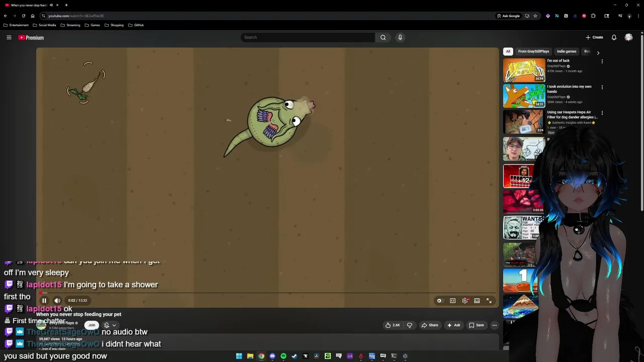The width and height of the screenshot is (644, 362).
Task: Open more actions three-dot menu under video
Action: click(495, 325)
